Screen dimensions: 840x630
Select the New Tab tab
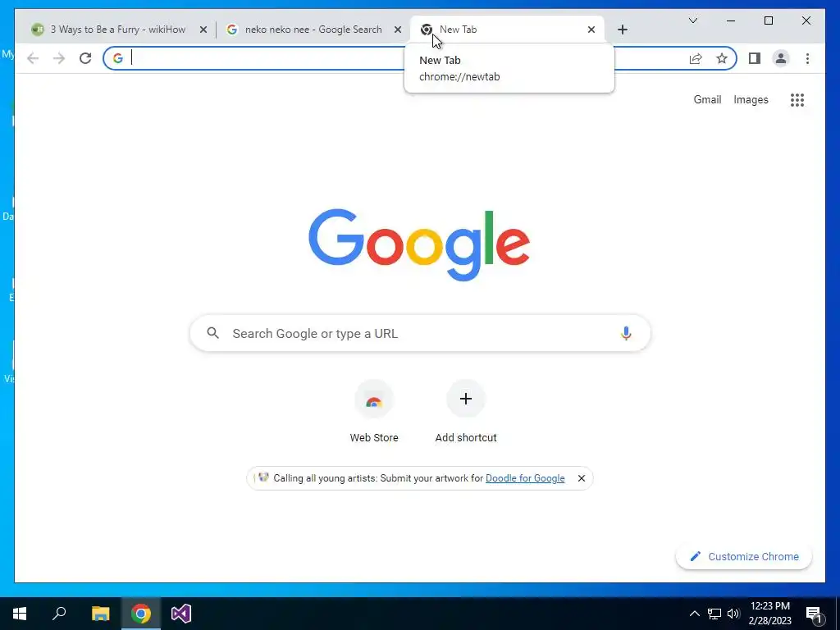(507, 30)
